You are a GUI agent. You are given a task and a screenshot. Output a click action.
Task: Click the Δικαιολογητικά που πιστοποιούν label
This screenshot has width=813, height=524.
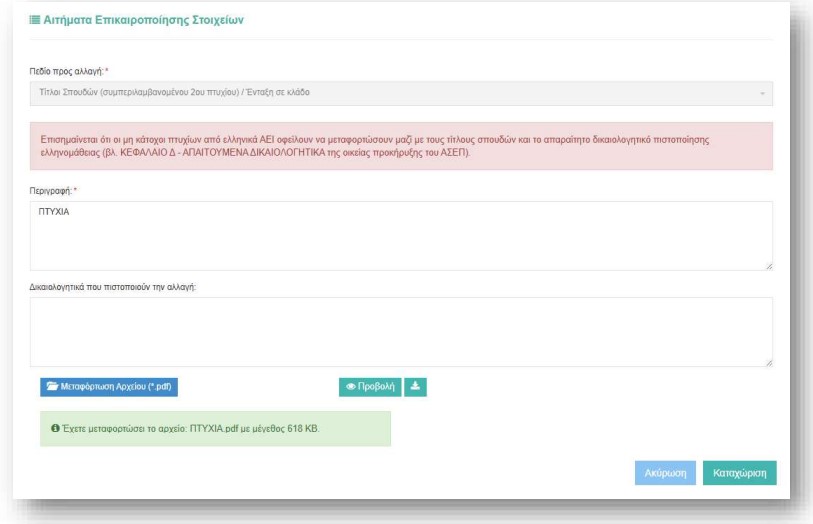pos(111,287)
